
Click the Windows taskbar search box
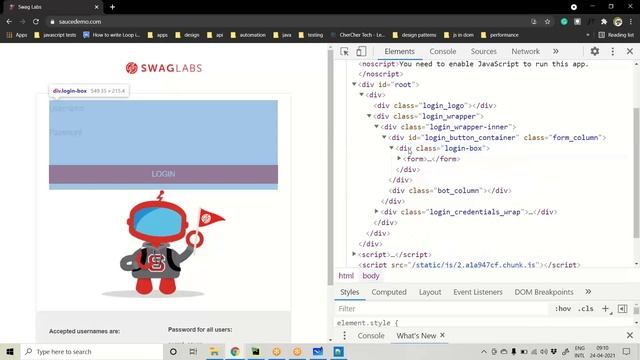point(92,351)
